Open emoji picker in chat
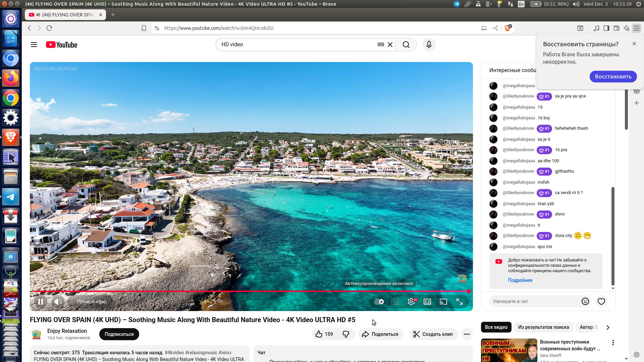Image resolution: width=644 pixels, height=362 pixels. [x=585, y=301]
